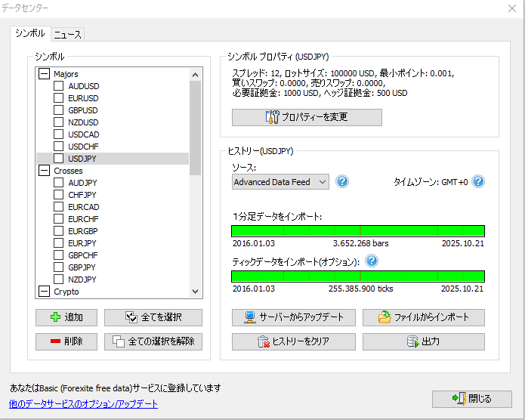Switch to the ニュース tab
Viewport: 525px width, 420px height.
[68, 35]
